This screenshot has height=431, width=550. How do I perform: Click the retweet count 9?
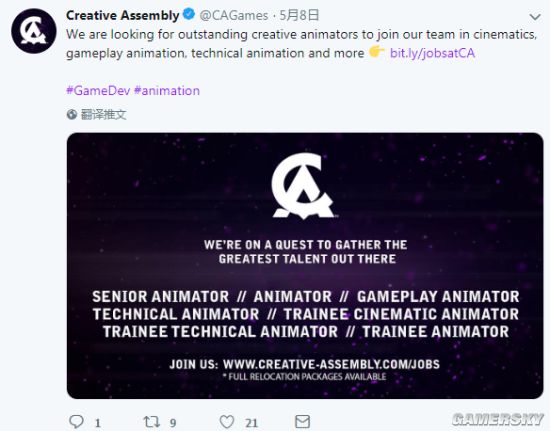click(x=173, y=423)
